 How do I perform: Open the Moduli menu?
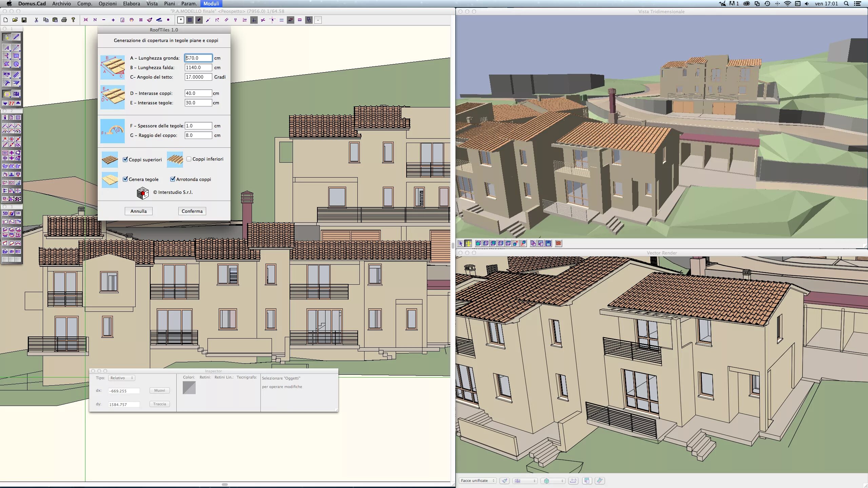coord(211,3)
